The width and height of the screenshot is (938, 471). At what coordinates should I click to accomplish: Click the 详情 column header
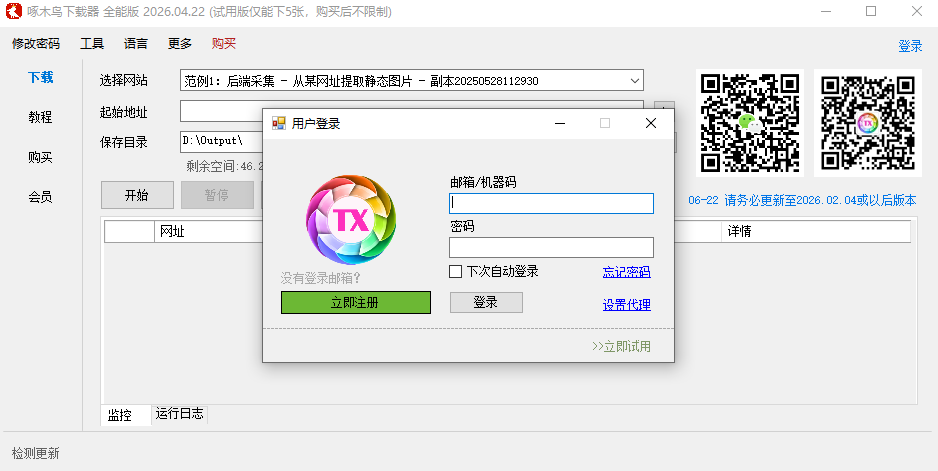click(817, 232)
